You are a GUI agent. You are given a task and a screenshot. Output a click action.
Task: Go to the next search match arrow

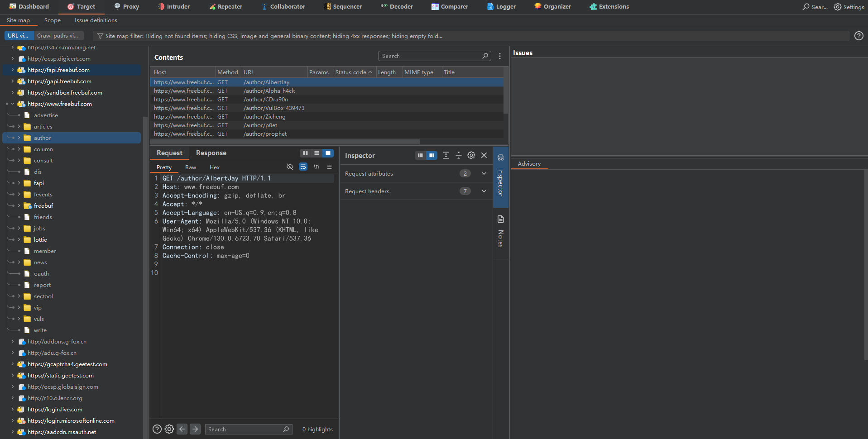point(195,429)
